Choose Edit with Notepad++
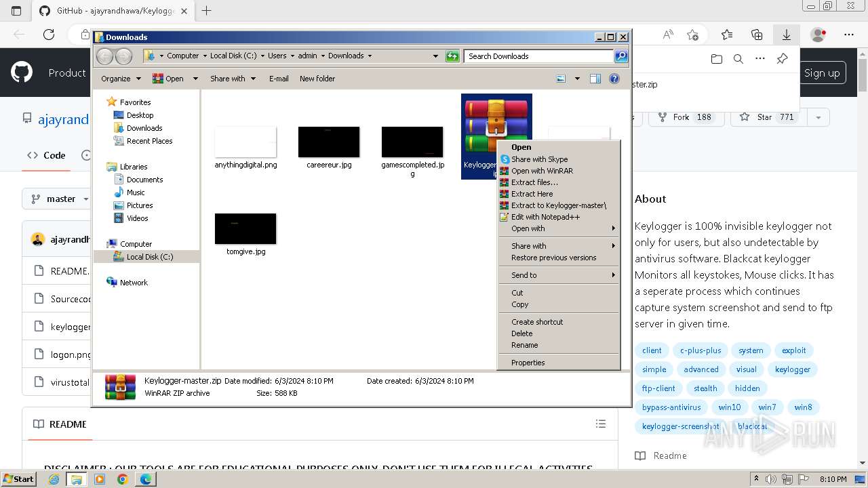This screenshot has width=868, height=488. tap(559, 217)
